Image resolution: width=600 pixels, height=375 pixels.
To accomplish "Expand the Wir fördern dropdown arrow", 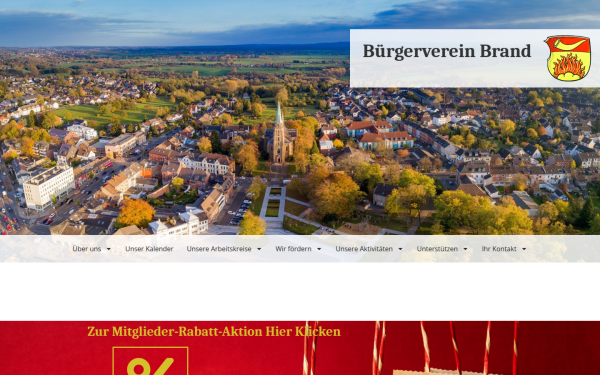I will tap(319, 249).
